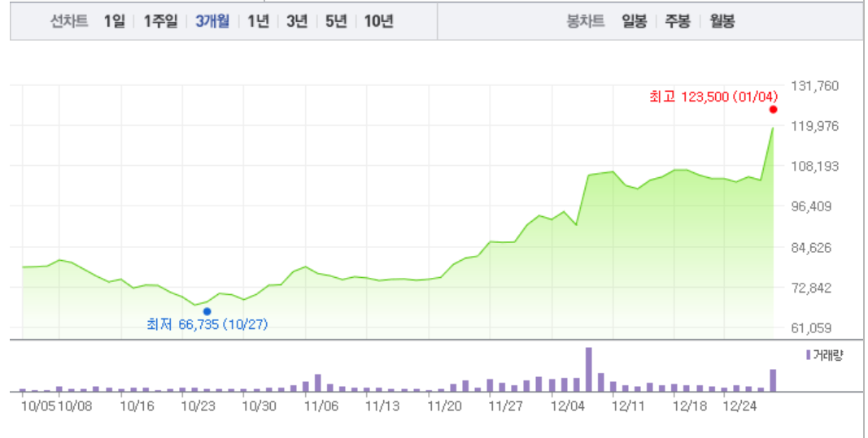Click the 11/20 date label
The width and height of the screenshot is (868, 438).
pos(444,406)
